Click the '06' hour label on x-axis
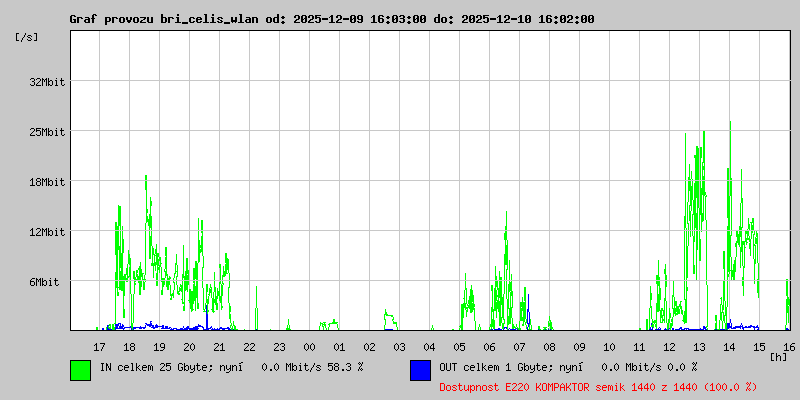 point(490,347)
